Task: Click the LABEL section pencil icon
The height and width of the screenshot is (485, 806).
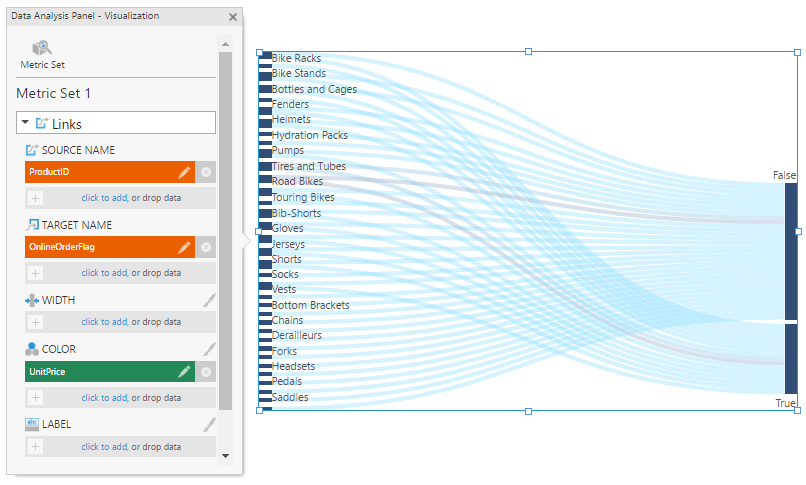Action: coord(209,424)
